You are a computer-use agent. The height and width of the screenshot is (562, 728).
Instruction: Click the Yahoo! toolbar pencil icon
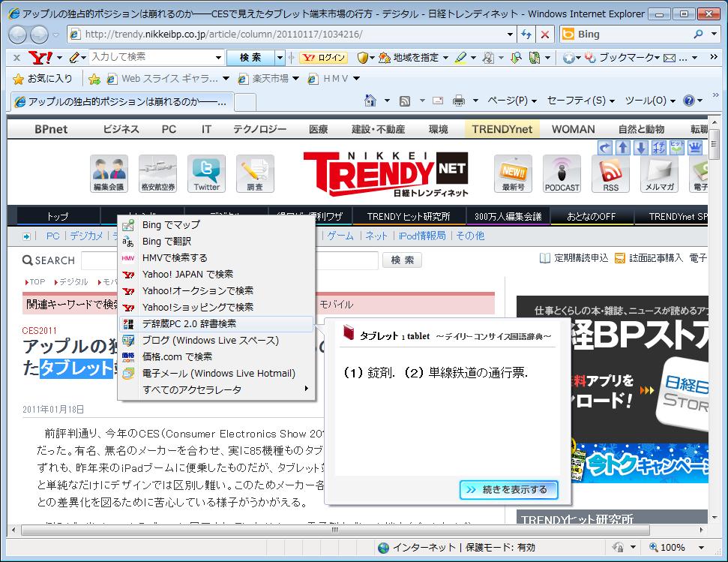click(x=73, y=58)
